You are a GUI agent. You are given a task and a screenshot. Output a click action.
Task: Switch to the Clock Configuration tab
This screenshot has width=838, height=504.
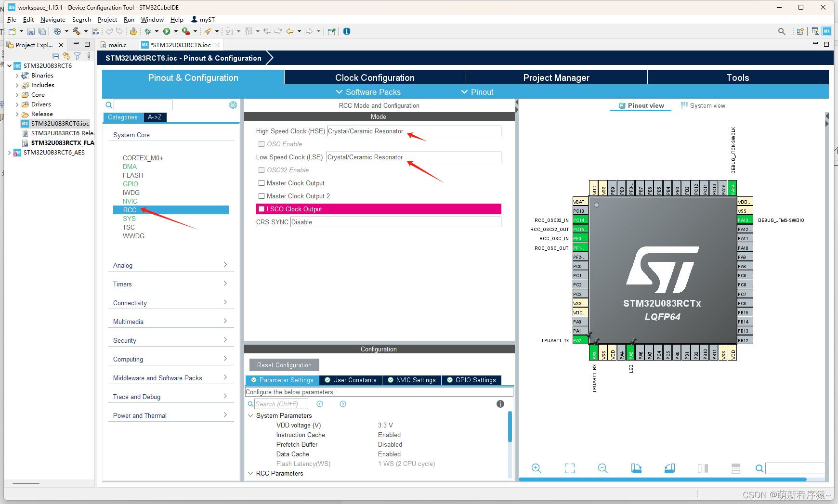pyautogui.click(x=374, y=77)
